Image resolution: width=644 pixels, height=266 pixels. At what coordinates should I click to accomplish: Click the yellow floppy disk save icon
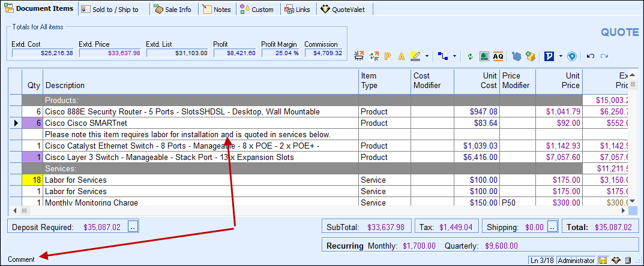(602, 261)
